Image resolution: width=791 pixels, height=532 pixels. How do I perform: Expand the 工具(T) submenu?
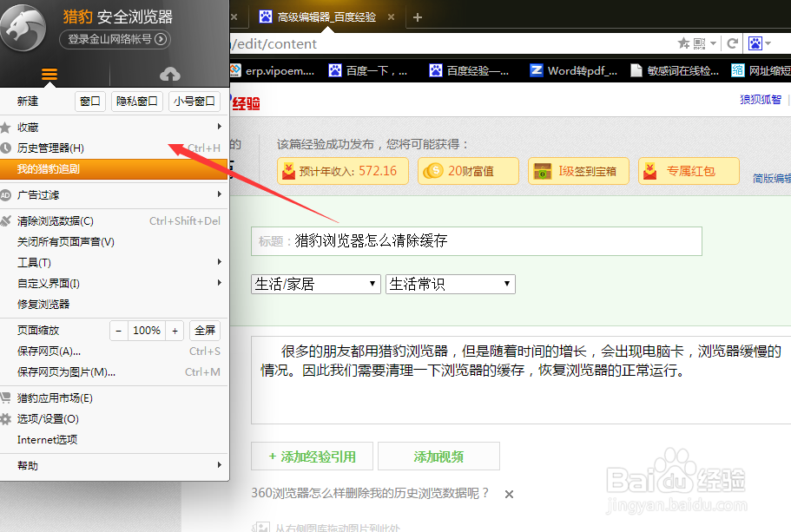(114, 262)
